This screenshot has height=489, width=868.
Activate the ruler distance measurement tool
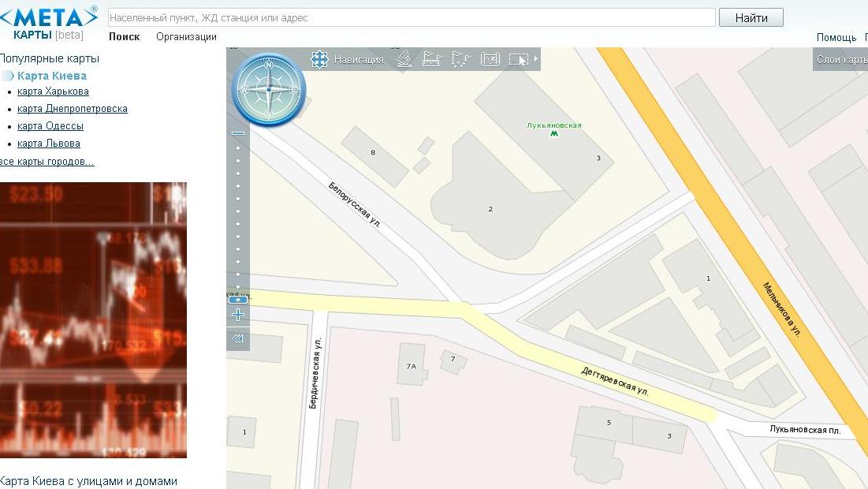[431, 59]
